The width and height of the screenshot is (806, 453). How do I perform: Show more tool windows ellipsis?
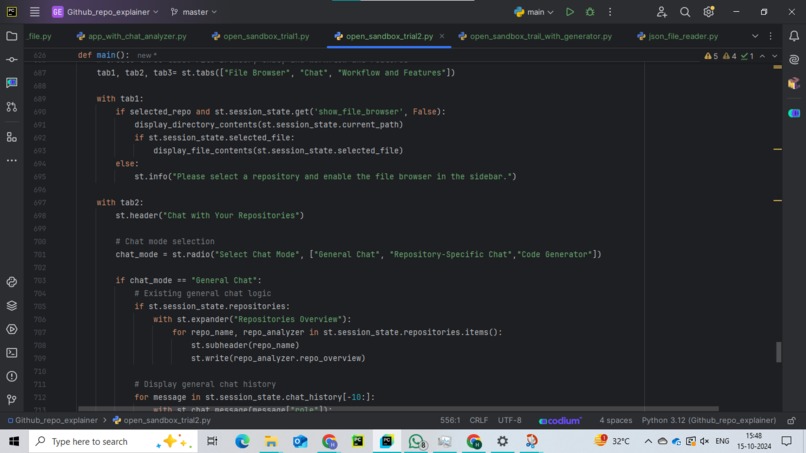[11, 160]
